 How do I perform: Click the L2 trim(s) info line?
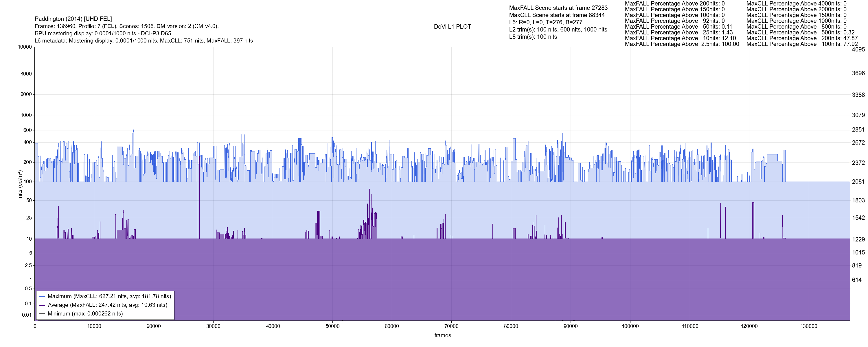558,30
